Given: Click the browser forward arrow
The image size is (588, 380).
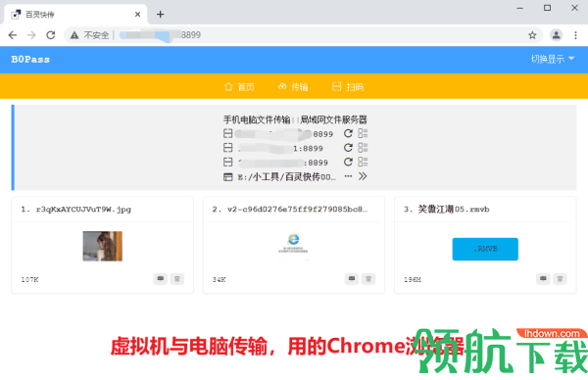Looking at the screenshot, I should point(32,35).
